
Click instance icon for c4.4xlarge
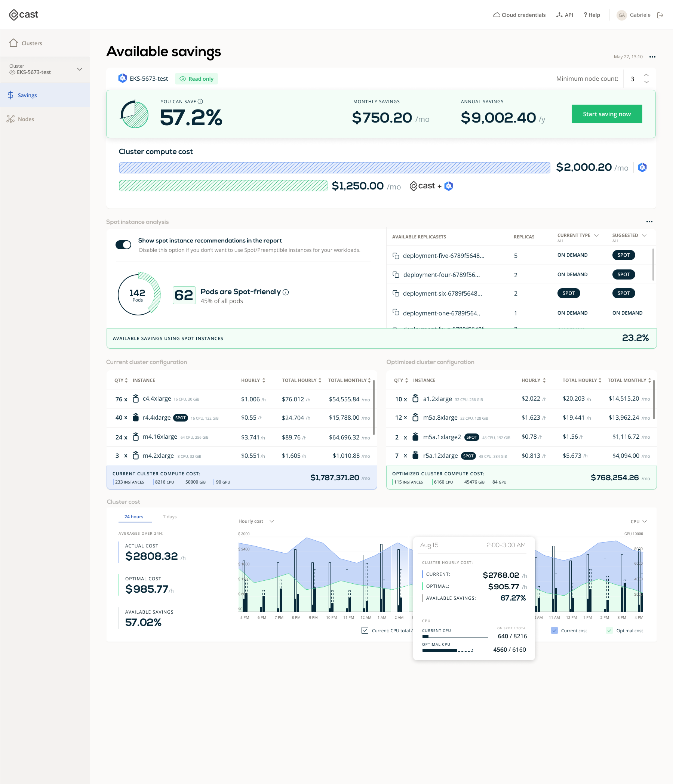[135, 399]
